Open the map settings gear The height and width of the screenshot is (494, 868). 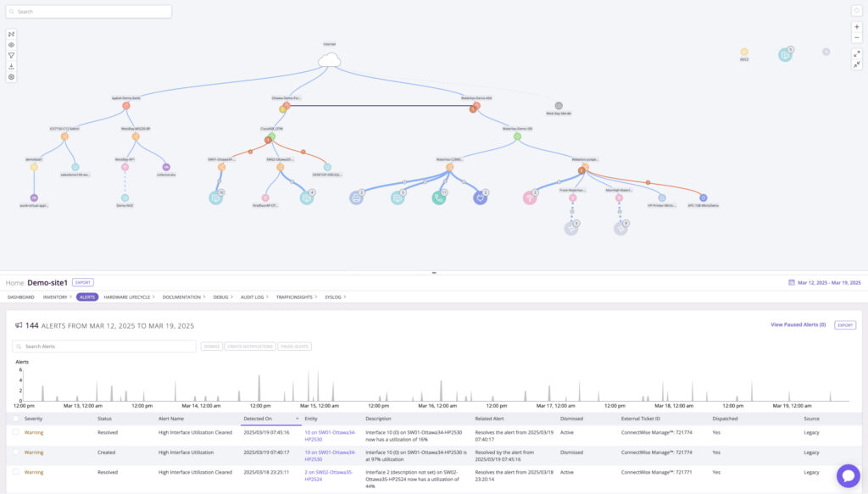tap(11, 77)
